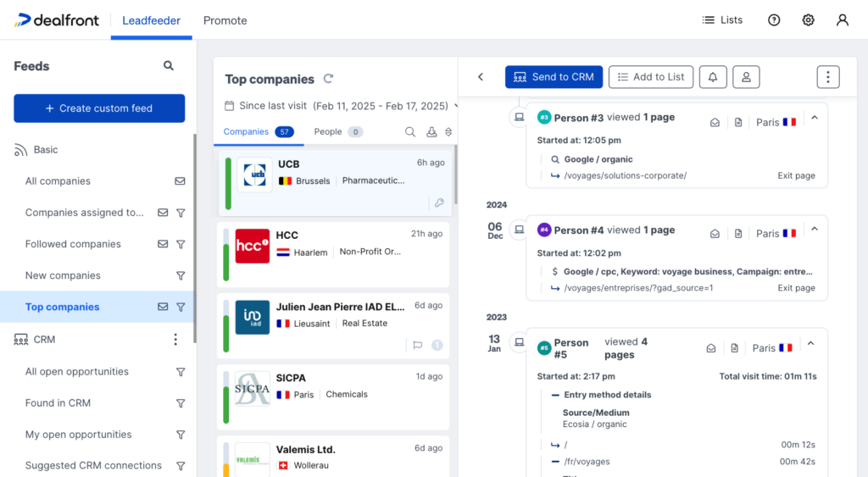Refresh the Top companies feed
Viewport: 868px width, 477px height.
(328, 79)
